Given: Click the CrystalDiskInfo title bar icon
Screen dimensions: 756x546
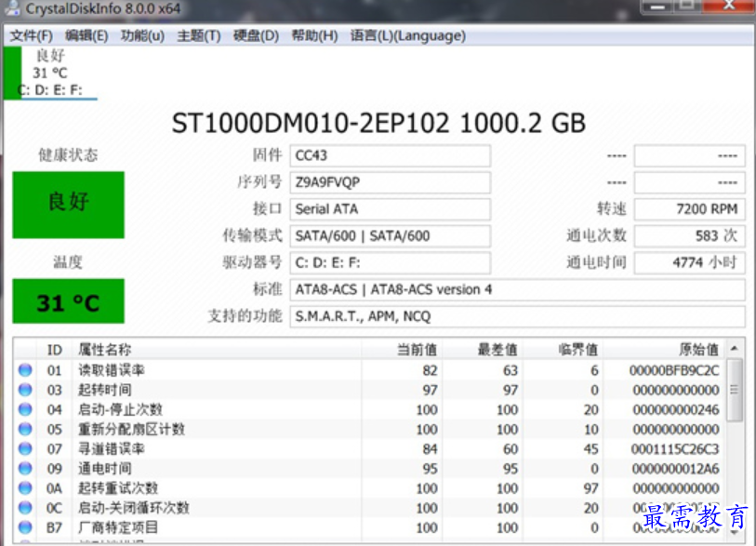Looking at the screenshot, I should click(x=12, y=7).
